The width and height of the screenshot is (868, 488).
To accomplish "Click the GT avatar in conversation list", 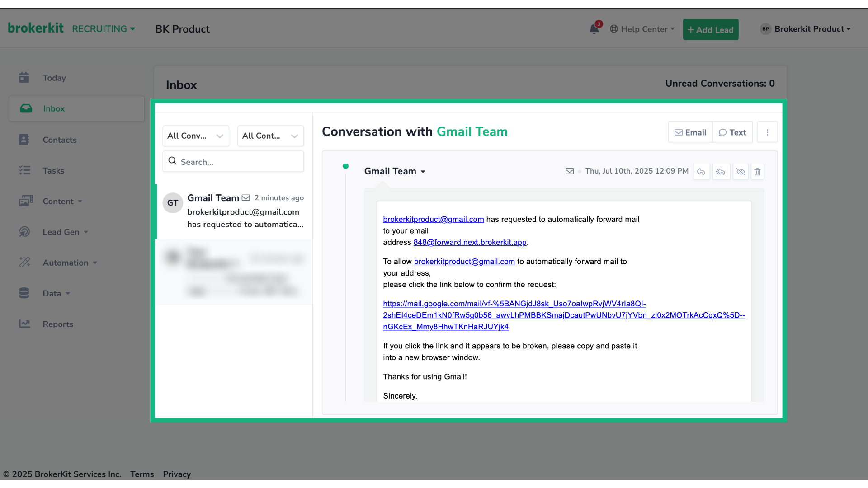I will [173, 203].
